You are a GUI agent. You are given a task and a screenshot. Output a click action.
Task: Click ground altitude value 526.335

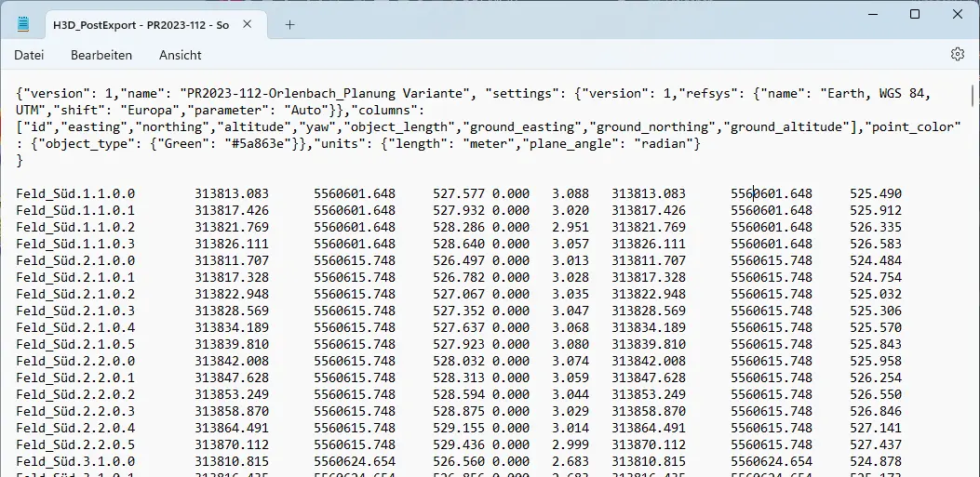click(x=876, y=227)
